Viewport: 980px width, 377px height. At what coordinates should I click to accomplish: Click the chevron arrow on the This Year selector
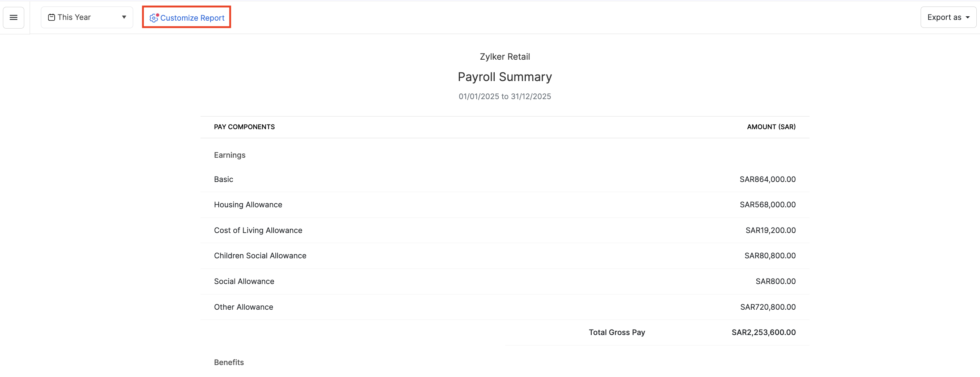[x=124, y=17]
